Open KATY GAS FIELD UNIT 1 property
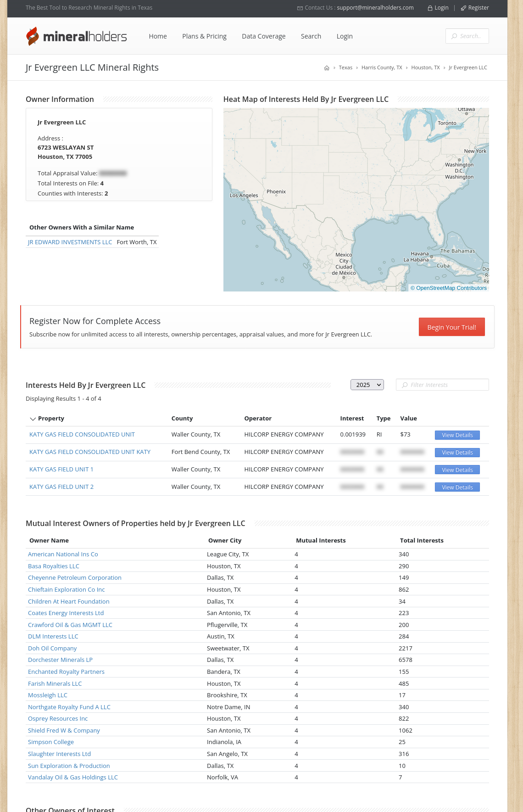The image size is (523, 812). (x=61, y=470)
